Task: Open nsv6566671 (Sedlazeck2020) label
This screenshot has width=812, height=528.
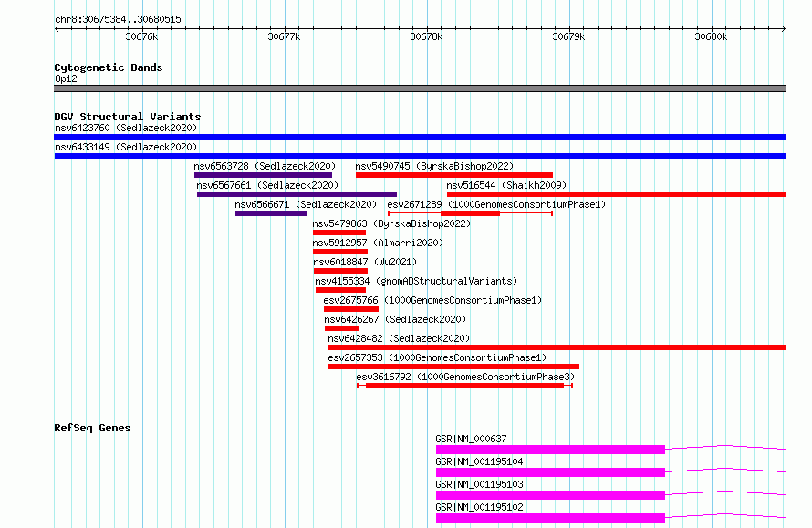Action: (x=306, y=204)
